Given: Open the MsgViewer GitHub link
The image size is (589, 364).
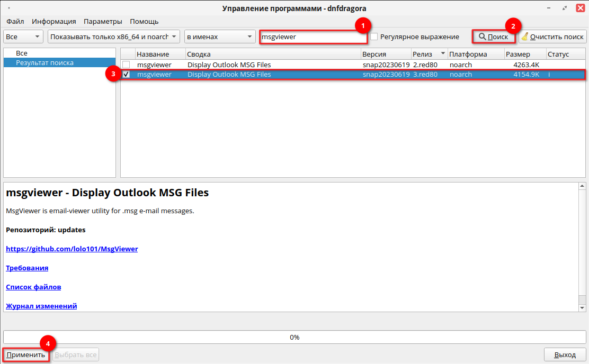Looking at the screenshot, I should (x=72, y=249).
